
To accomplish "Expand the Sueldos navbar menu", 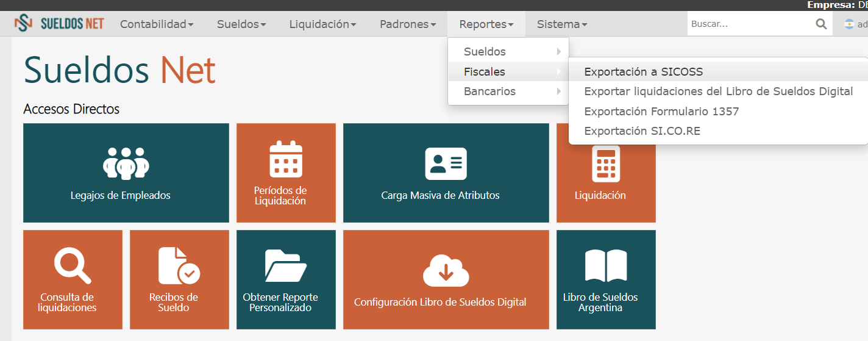I will (241, 24).
